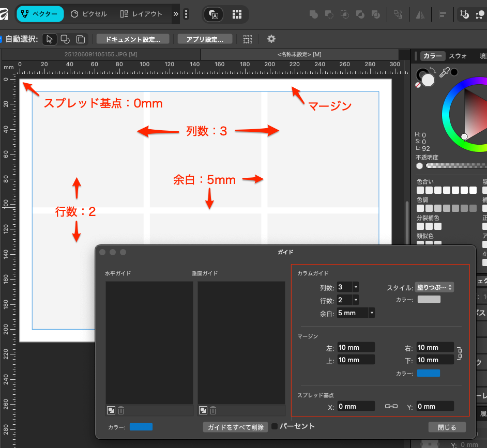The height and width of the screenshot is (448, 487).
Task: Click the grid view icon in top toolbar
Action: click(x=237, y=14)
